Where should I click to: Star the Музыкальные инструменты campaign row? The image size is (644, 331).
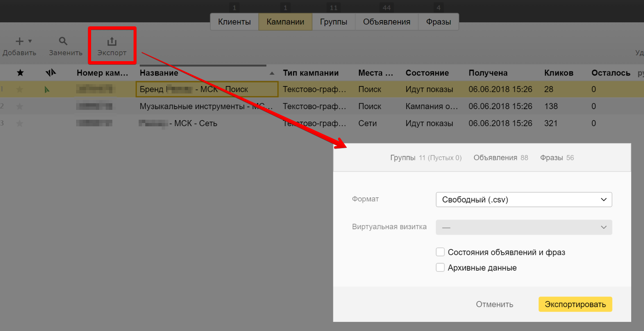pos(20,107)
